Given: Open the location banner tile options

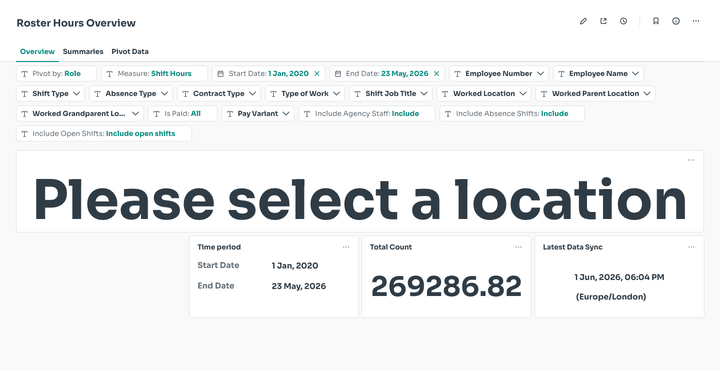Looking at the screenshot, I should point(691,160).
